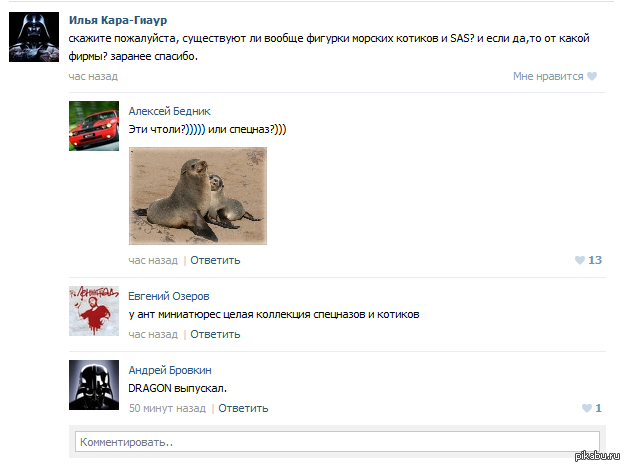Viewport: 625px width, 467px height.
Task: Open Евгений Озеров's red figure avatar
Action: coord(94,311)
